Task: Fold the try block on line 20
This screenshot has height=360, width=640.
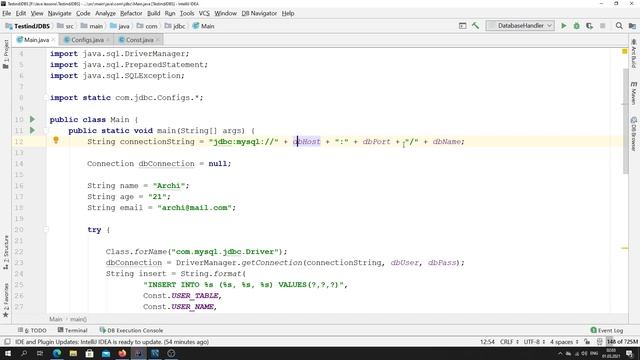Action: (46, 230)
